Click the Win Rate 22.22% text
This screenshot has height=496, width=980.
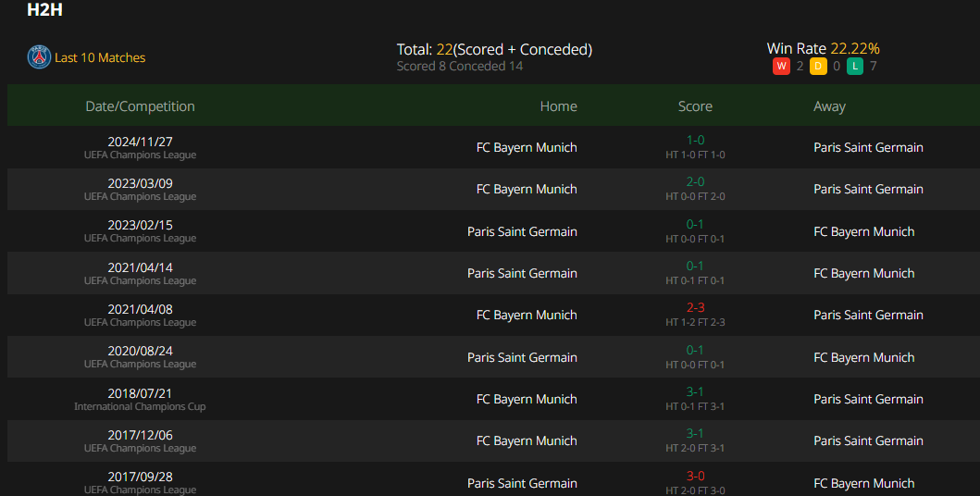click(x=823, y=48)
